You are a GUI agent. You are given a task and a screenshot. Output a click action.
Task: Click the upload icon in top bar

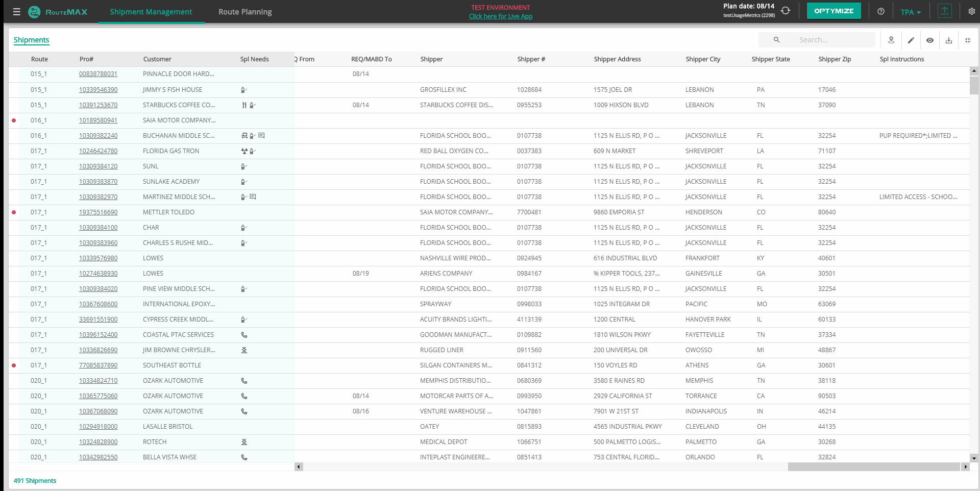click(945, 11)
